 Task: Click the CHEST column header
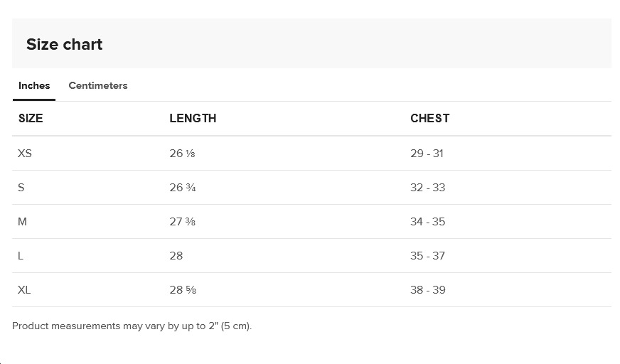coord(429,119)
